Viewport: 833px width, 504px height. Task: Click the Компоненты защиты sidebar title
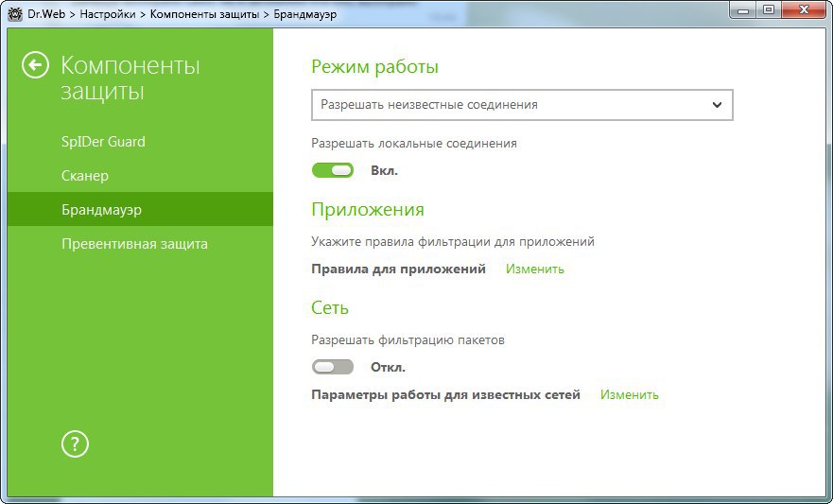130,78
